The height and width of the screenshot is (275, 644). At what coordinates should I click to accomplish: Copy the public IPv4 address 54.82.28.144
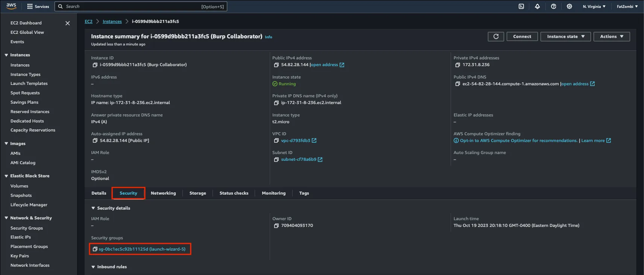point(276,65)
